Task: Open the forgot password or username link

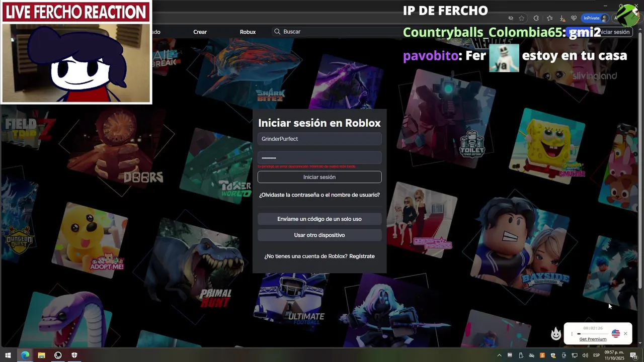Action: click(x=319, y=195)
